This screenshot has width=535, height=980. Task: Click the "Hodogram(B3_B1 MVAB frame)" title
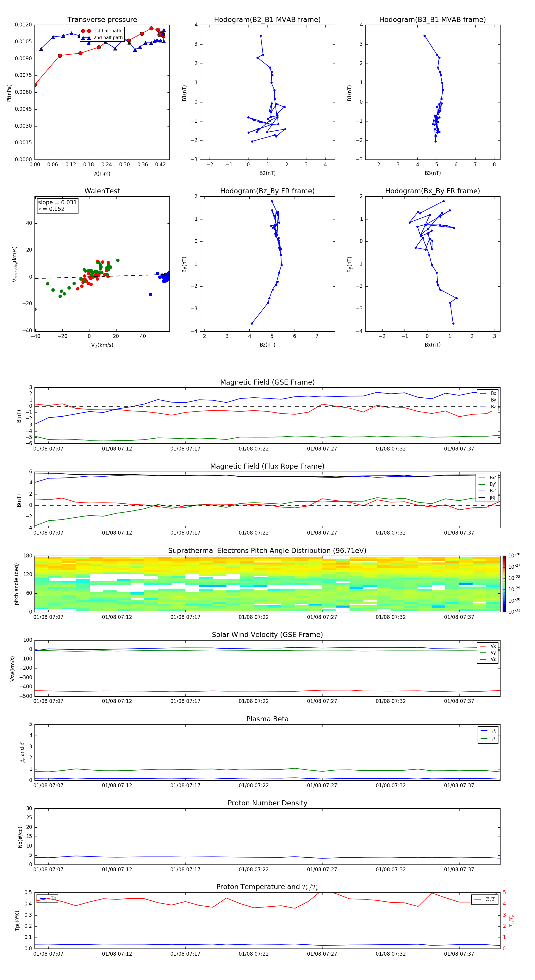point(432,20)
